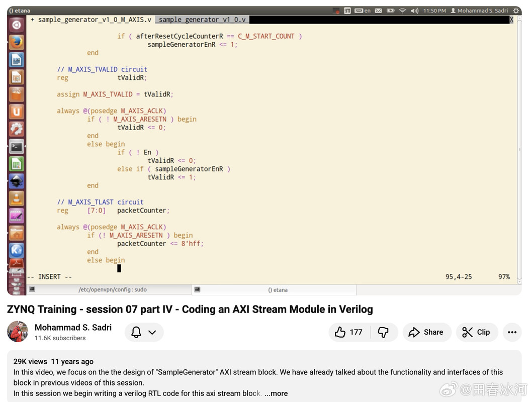Open Ubuntu One from the dock

(16, 112)
